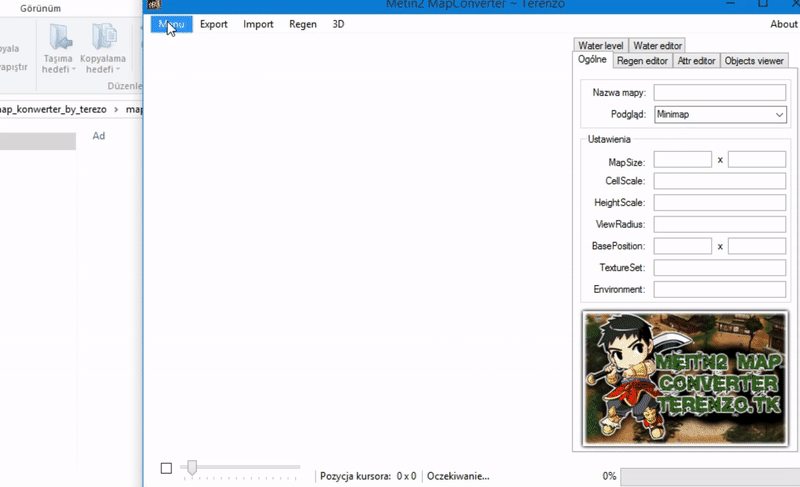
Task: Expand the Taşıma hedefi dropdown arrow
Action: [x=73, y=70]
